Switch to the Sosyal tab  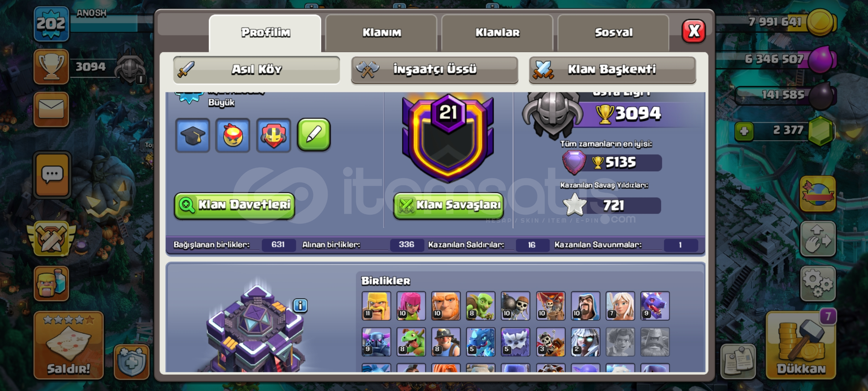click(x=613, y=33)
